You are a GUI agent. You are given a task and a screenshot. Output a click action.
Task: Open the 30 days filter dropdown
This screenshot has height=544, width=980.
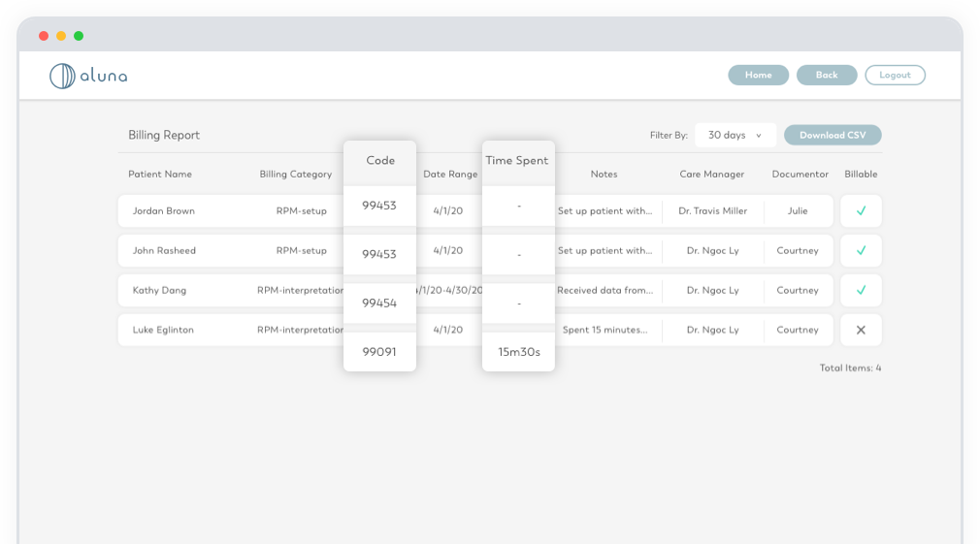point(735,136)
